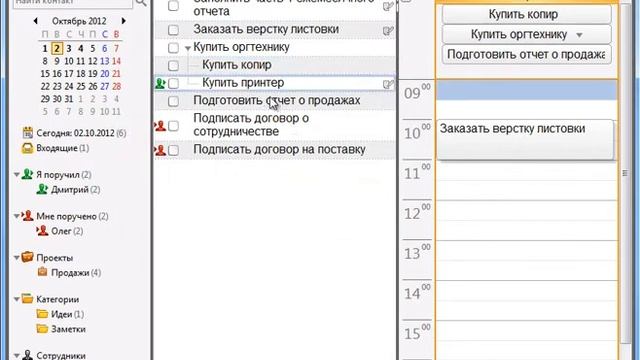Click the calendar vertical scrollbar

coord(625,173)
